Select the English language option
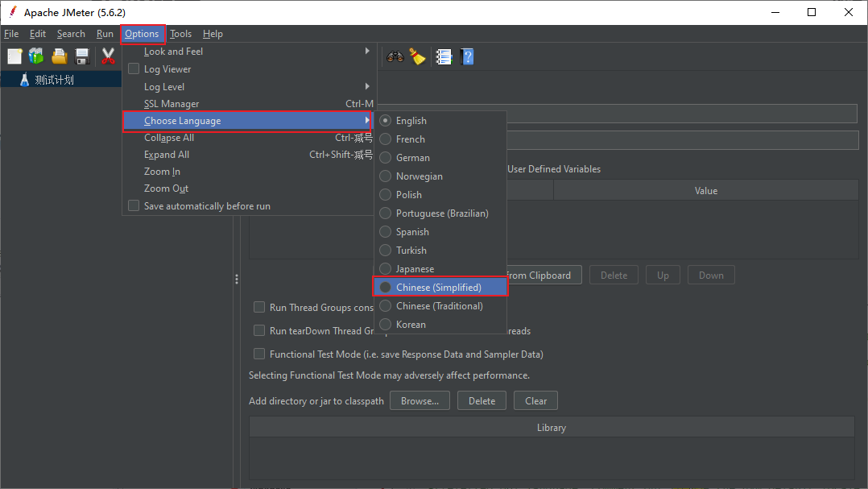 click(440, 121)
